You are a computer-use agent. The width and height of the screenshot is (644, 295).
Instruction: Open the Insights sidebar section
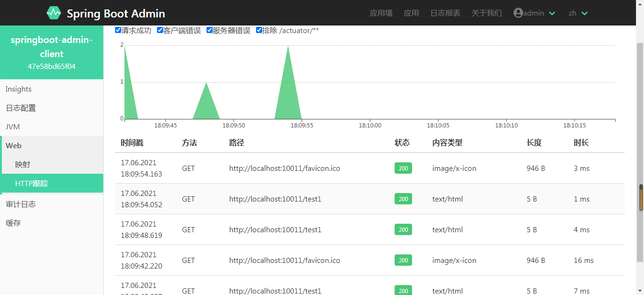[51, 89]
